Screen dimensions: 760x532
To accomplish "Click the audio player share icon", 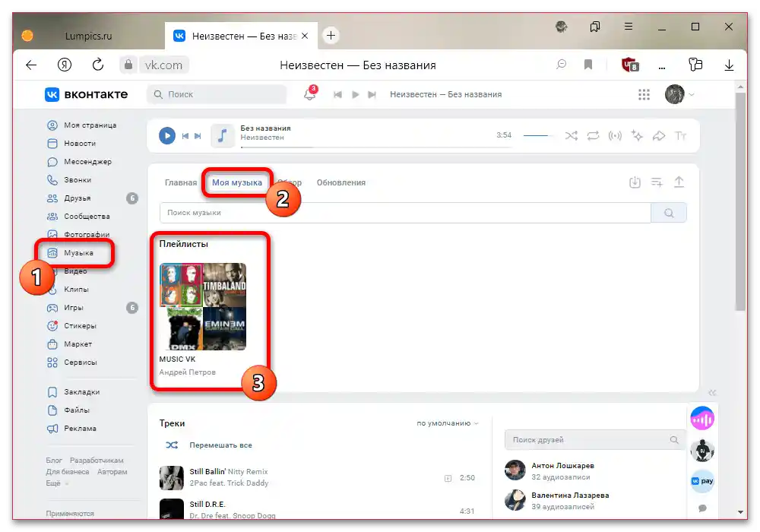I will (659, 136).
